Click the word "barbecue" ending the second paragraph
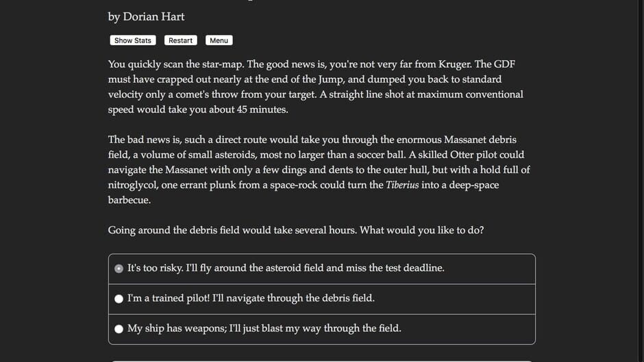Screen dimensions: 644x362 (x=129, y=200)
